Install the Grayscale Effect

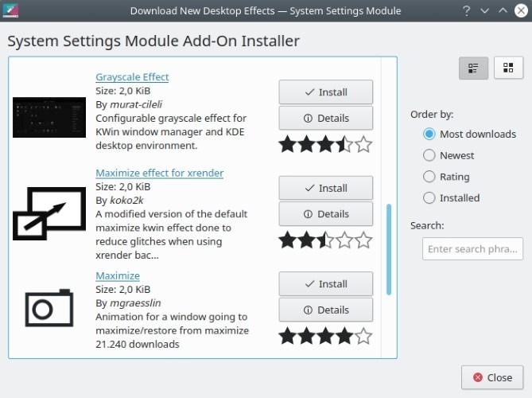coord(326,92)
